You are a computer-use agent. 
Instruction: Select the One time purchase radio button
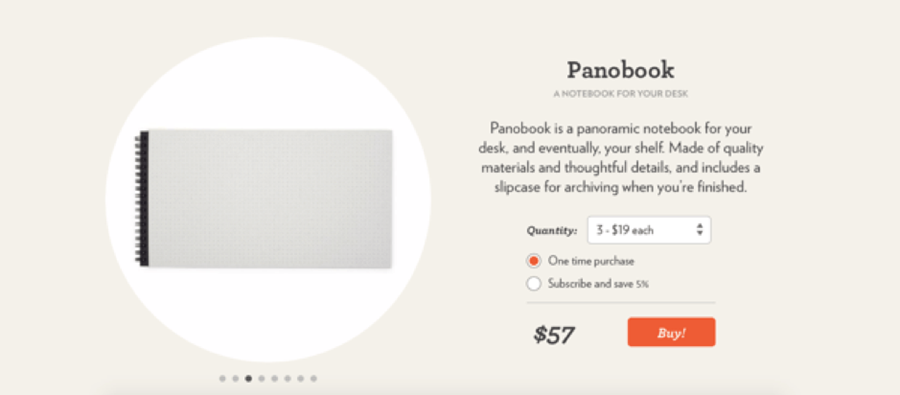(534, 261)
